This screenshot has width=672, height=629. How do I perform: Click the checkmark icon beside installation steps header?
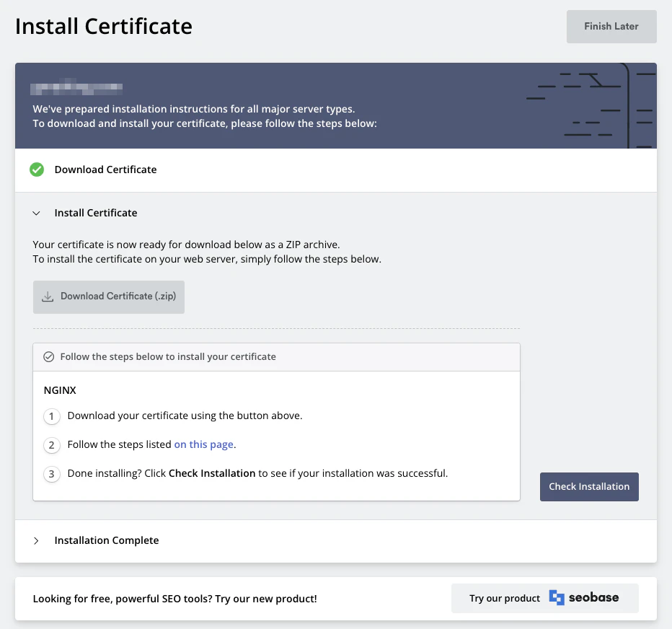[49, 356]
